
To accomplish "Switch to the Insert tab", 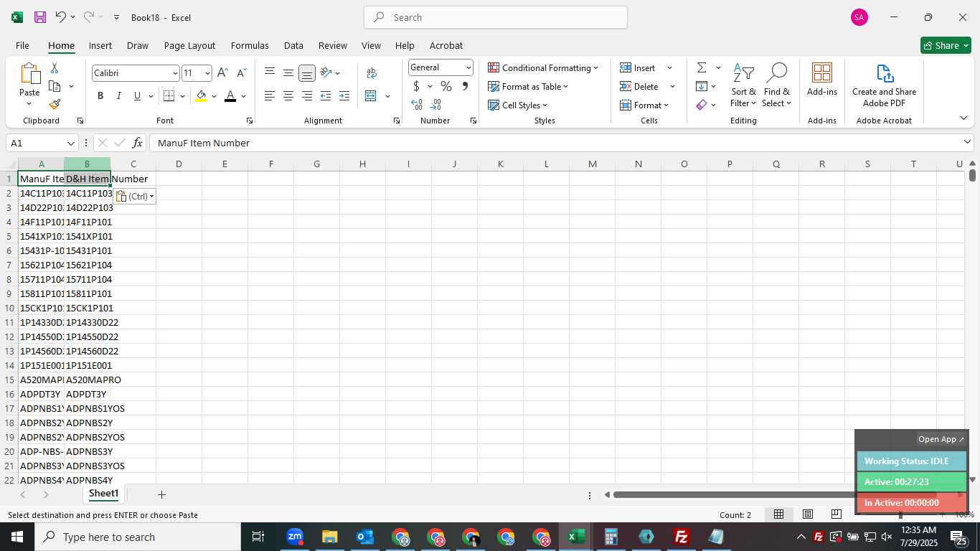I will pos(100,45).
